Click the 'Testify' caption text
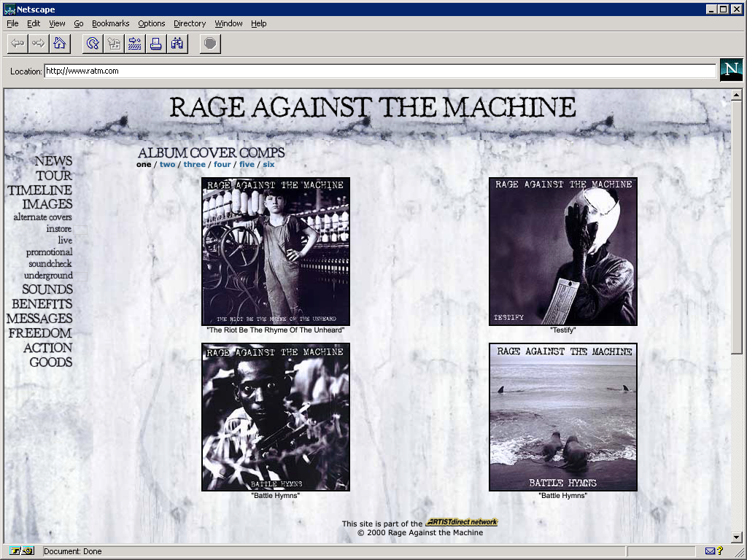 [562, 330]
